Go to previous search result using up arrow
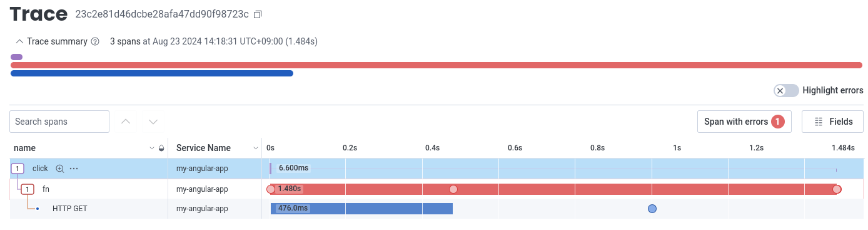Image resolution: width=868 pixels, height=230 pixels. [x=125, y=122]
